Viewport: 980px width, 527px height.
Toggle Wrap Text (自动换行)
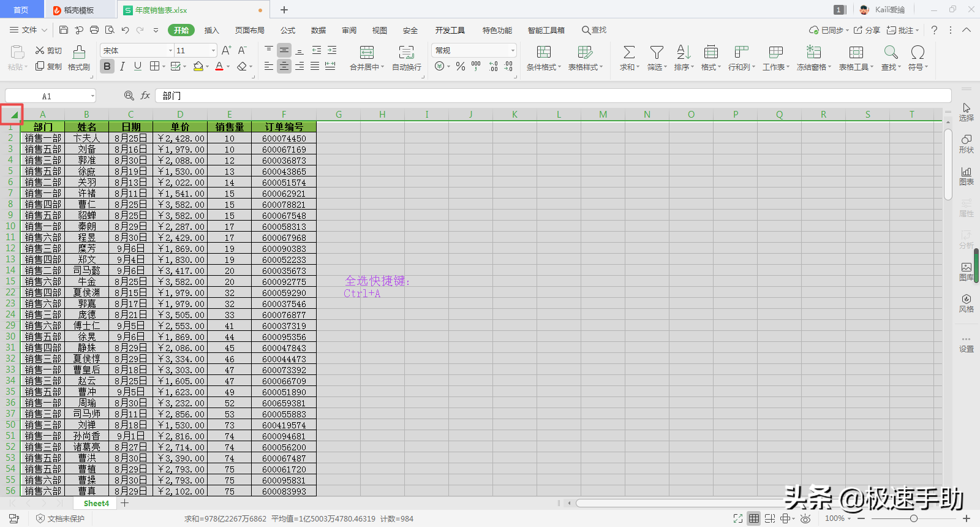[407, 59]
